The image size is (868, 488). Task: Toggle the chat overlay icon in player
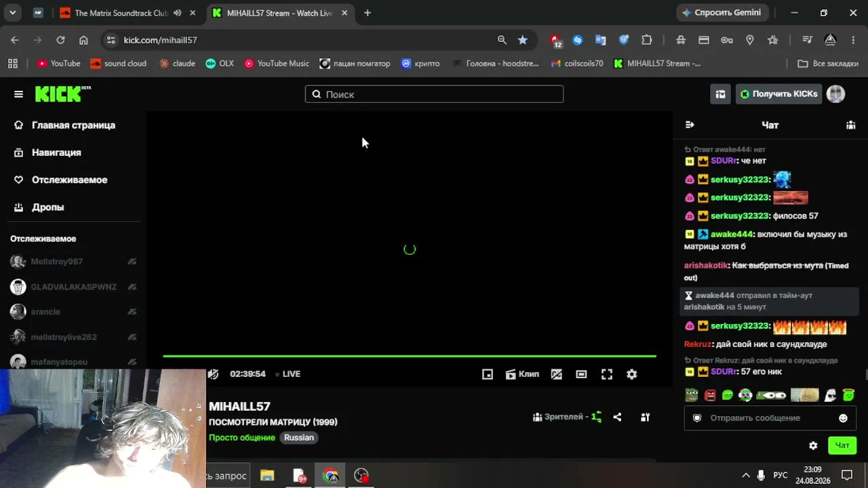click(x=557, y=374)
